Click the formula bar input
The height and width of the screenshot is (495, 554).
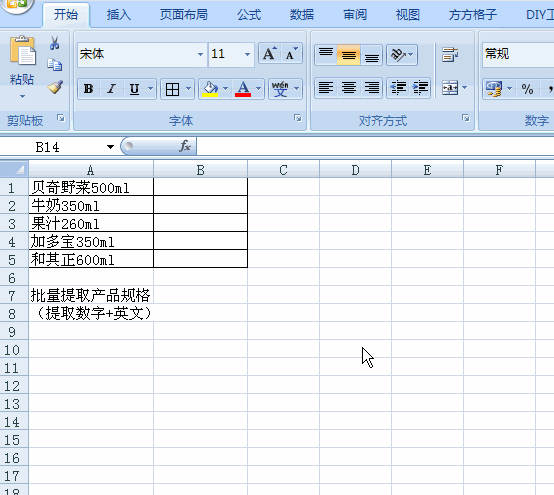(375, 146)
